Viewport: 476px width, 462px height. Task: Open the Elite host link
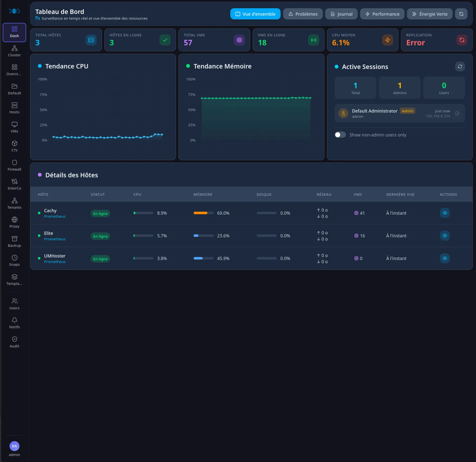pyautogui.click(x=48, y=233)
